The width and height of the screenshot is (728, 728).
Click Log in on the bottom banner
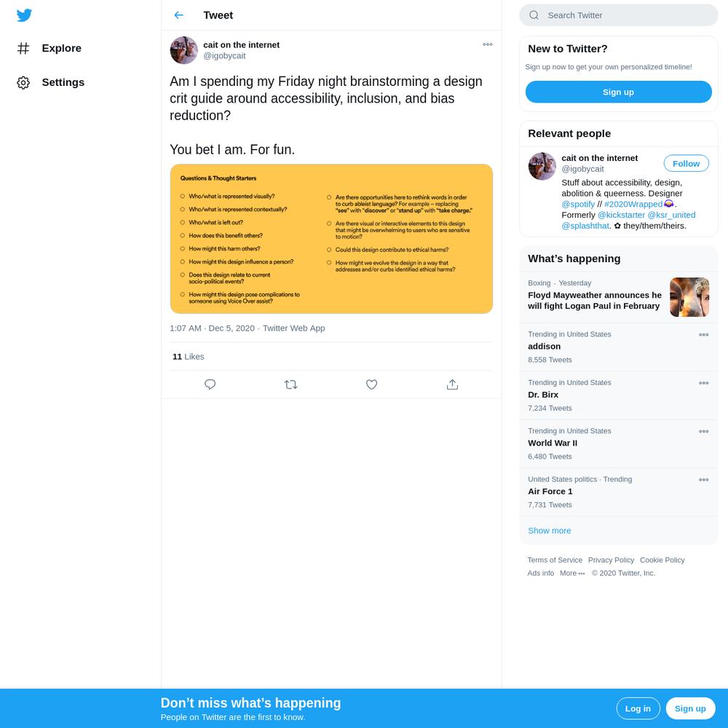638,708
